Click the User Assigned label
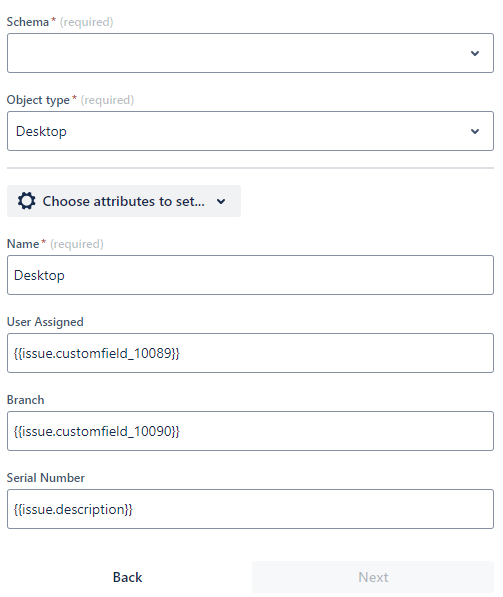 click(x=45, y=322)
